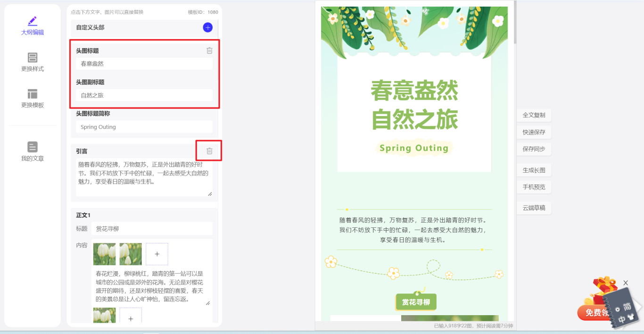Add image in the first empty slot of 正文1
The height and width of the screenshot is (334, 644).
[157, 254]
